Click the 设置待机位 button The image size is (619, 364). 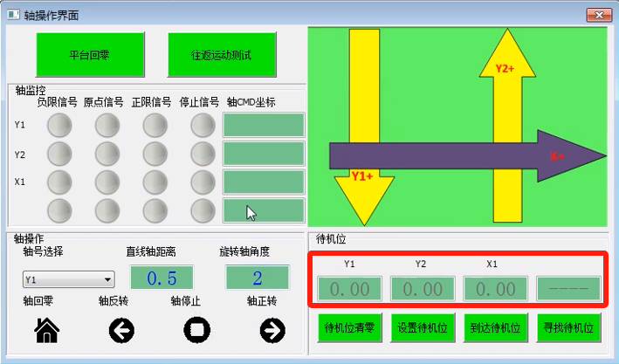click(x=423, y=329)
